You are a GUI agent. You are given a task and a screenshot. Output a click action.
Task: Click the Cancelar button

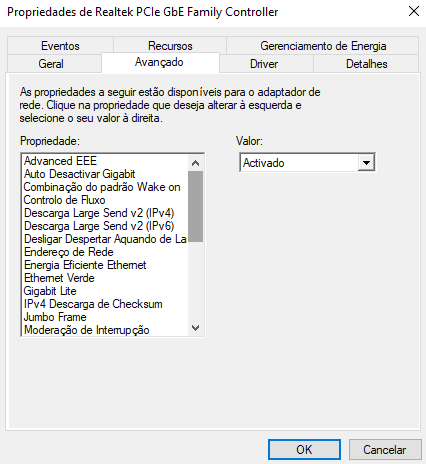[385, 449]
